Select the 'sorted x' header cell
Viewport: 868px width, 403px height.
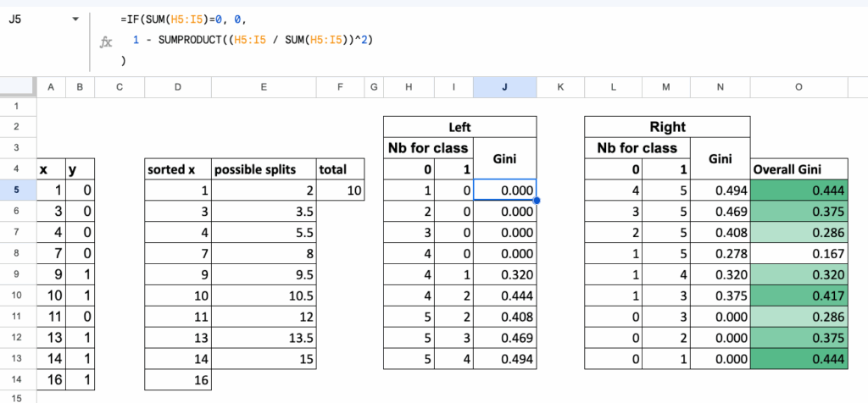point(177,169)
